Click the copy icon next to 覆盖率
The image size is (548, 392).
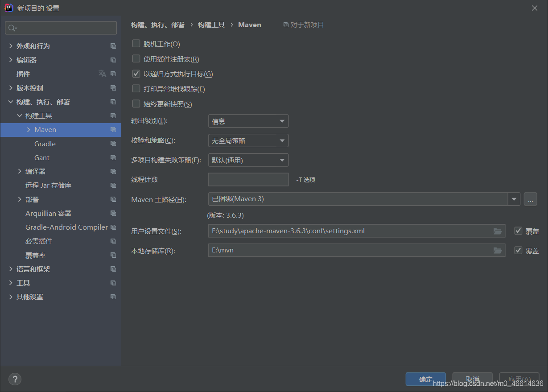113,255
